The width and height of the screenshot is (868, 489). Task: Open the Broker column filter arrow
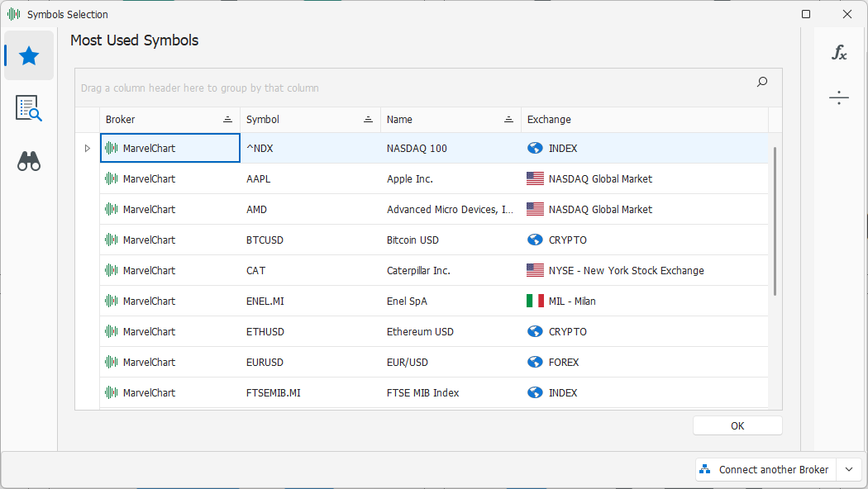[x=227, y=120]
